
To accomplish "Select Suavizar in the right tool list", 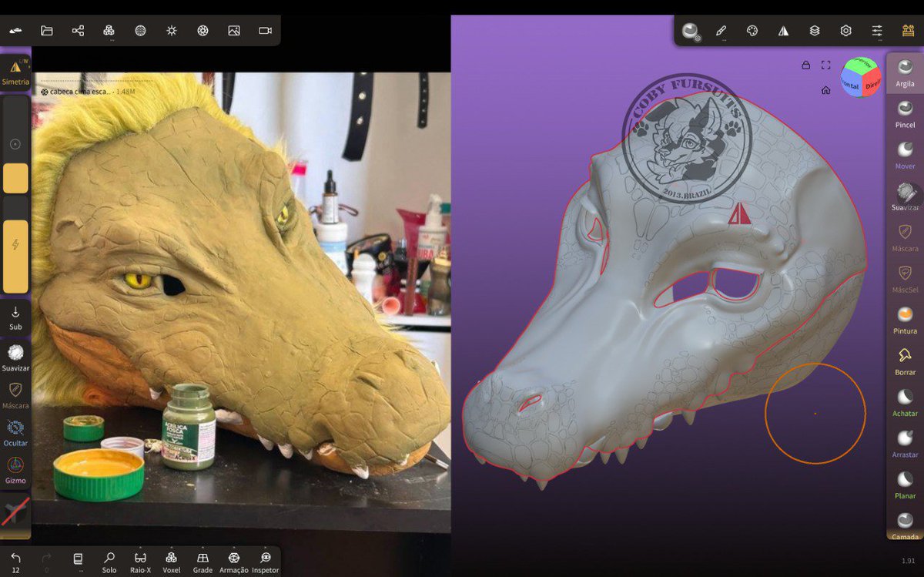I will click(x=906, y=196).
